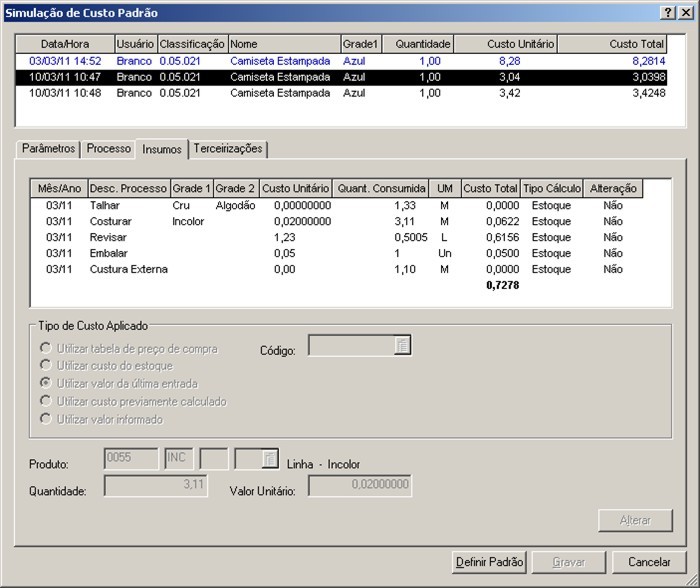Choose 'Utilizar valor da última entrada' option
700x588 pixels.
pyautogui.click(x=45, y=383)
